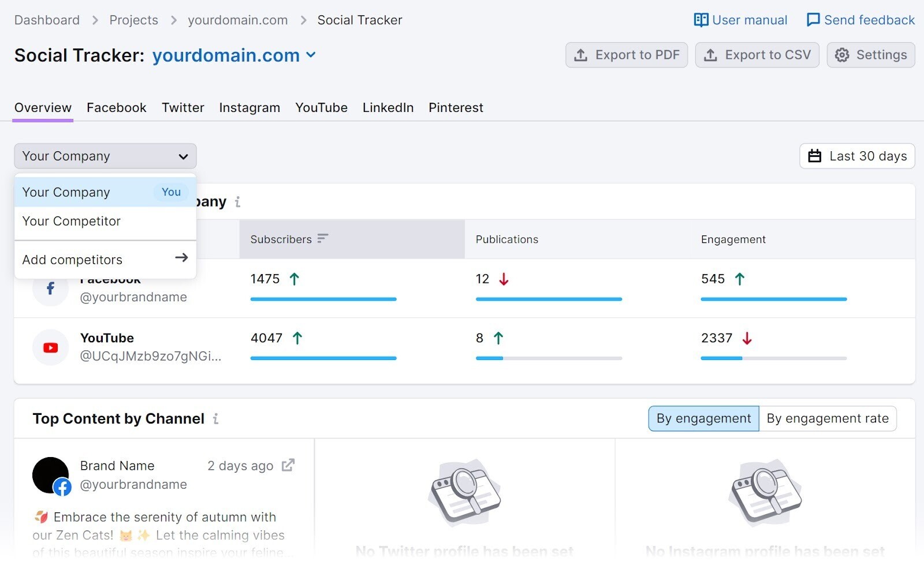Enable the By engagement view
Image resolution: width=924 pixels, height=569 pixels.
[703, 418]
